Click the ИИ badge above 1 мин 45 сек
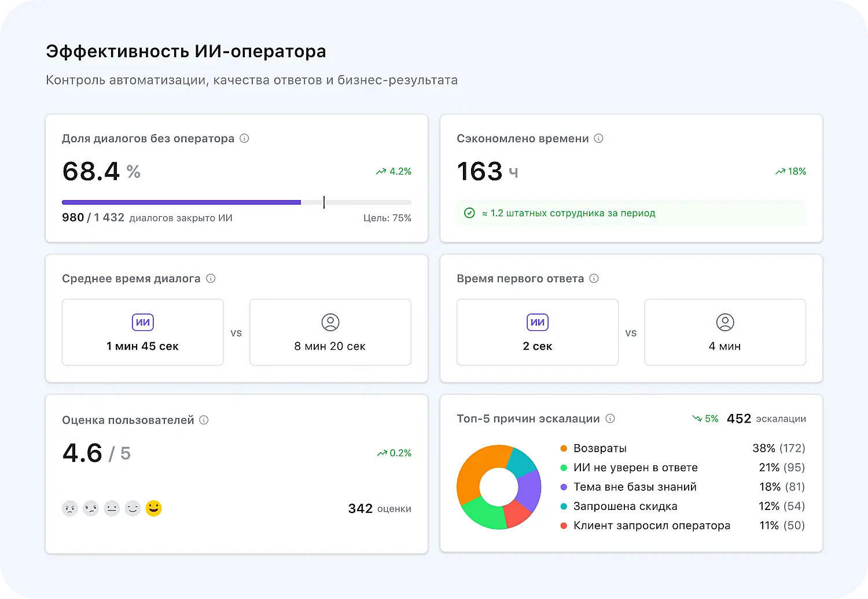Viewport: 868px width, 599px height. point(143,322)
